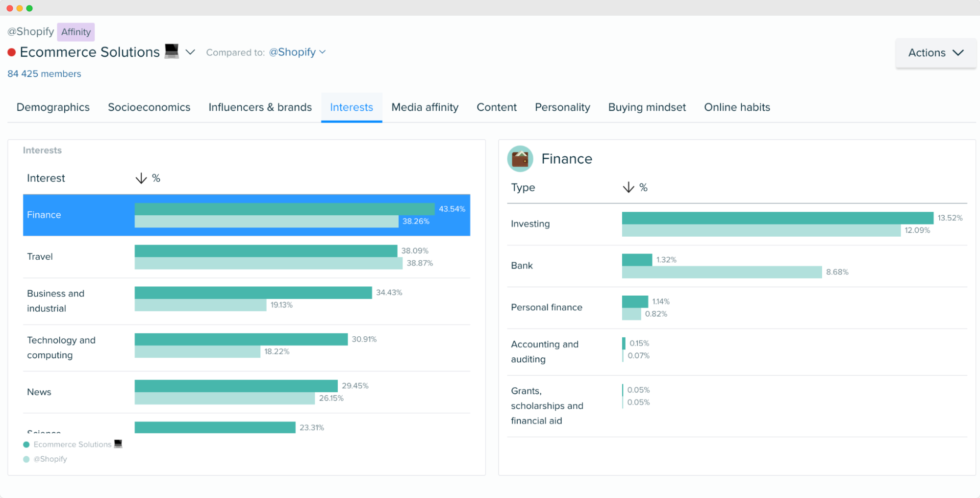The width and height of the screenshot is (980, 498).
Task: Click the Ecommerce Solutions legend dot
Action: (x=26, y=445)
